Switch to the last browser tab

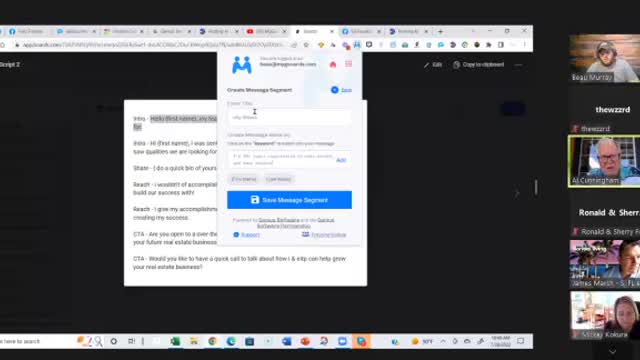coord(409,31)
